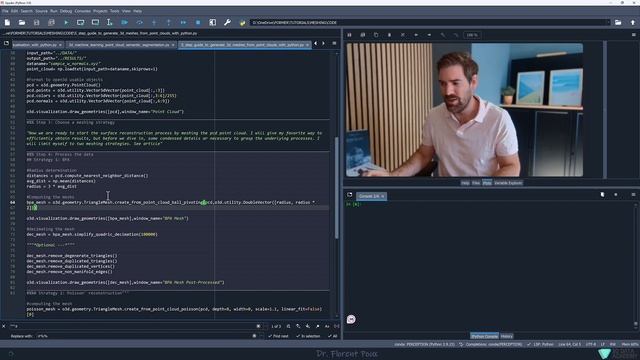The height and width of the screenshot is (360, 640).
Task: Toggle whole words search option
Action: [337, 326]
